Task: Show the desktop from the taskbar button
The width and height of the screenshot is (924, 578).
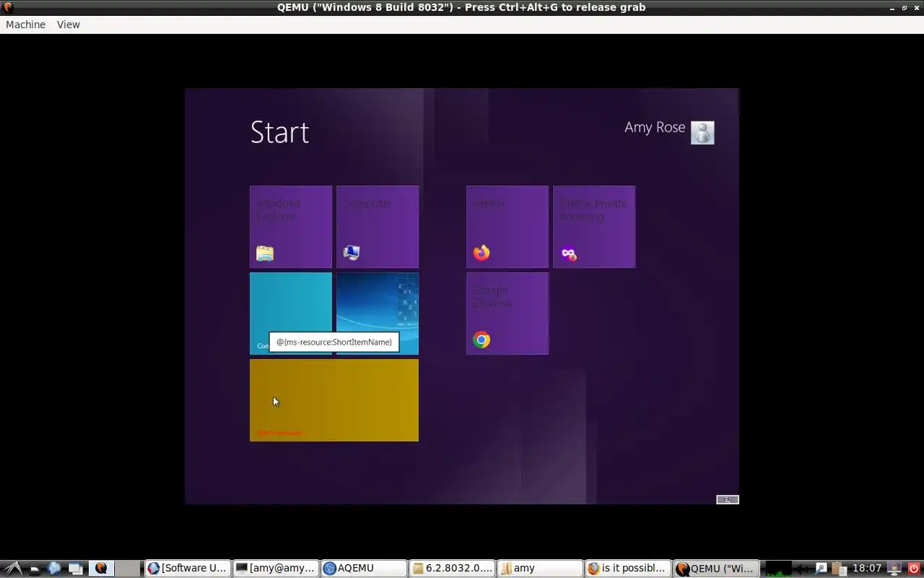Action: [75, 569]
